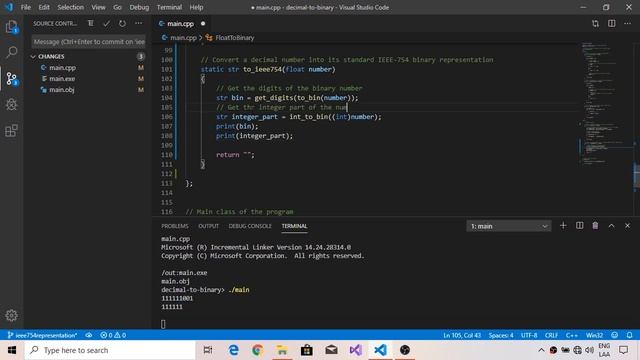Click the editor vertical scrollbar
Viewport: 640px width, 360px height.
(x=637, y=176)
